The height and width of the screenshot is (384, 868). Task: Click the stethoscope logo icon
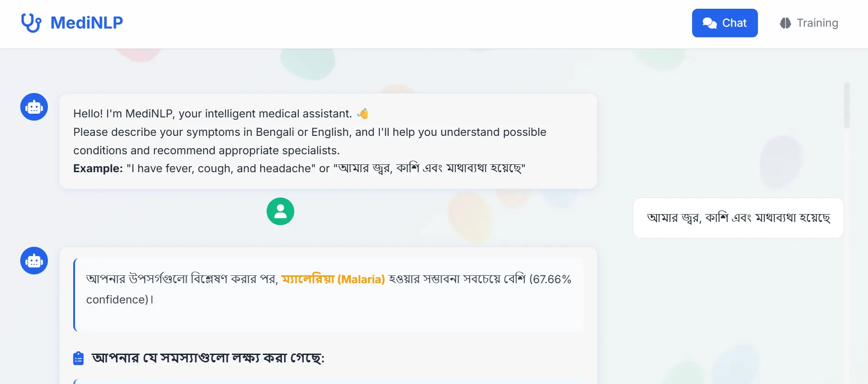click(31, 23)
